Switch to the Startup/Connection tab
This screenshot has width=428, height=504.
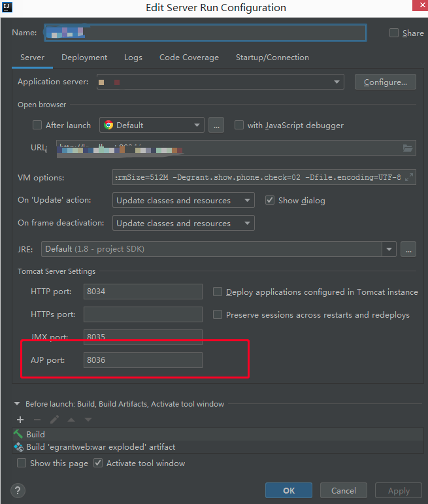point(272,58)
